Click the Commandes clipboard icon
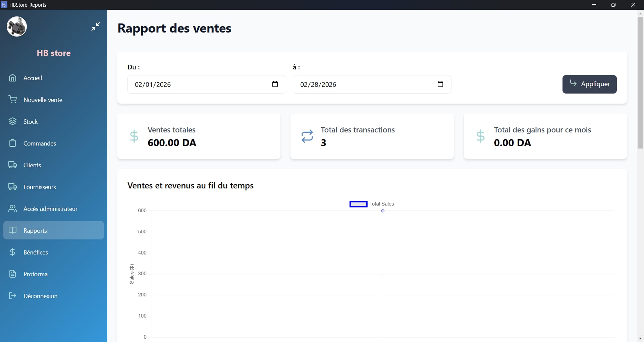 pos(12,143)
